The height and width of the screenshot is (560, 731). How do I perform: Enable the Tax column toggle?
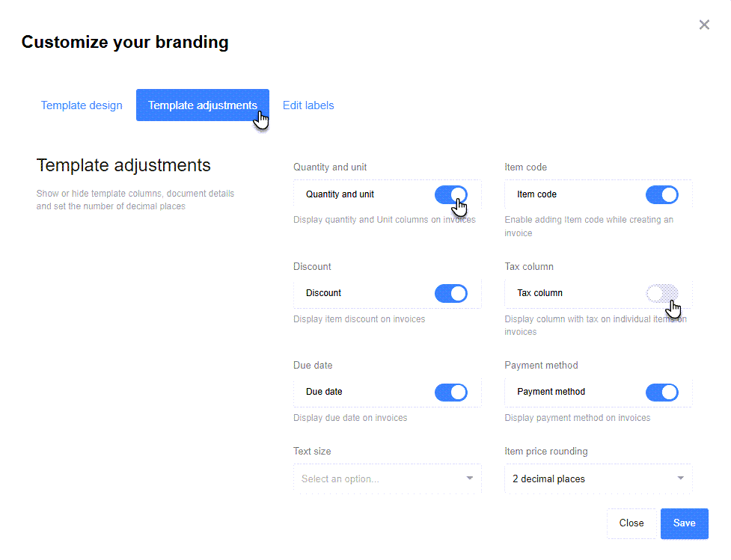click(x=661, y=293)
